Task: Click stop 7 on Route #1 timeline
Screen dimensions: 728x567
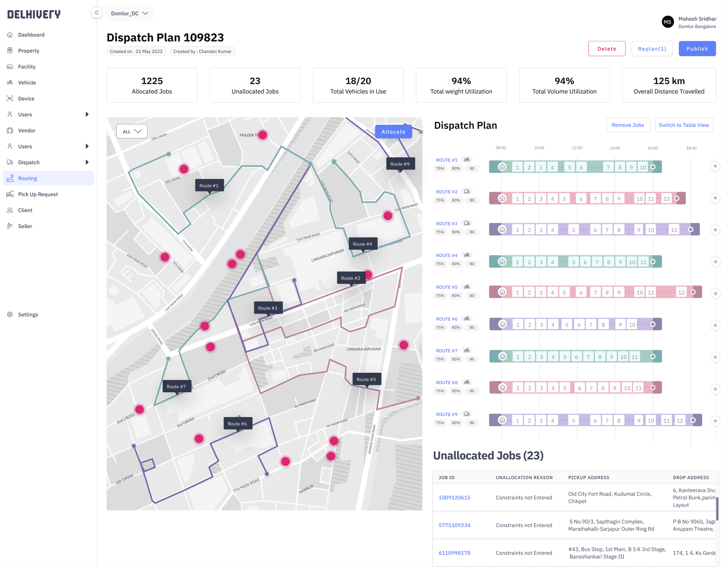Action: tap(608, 167)
